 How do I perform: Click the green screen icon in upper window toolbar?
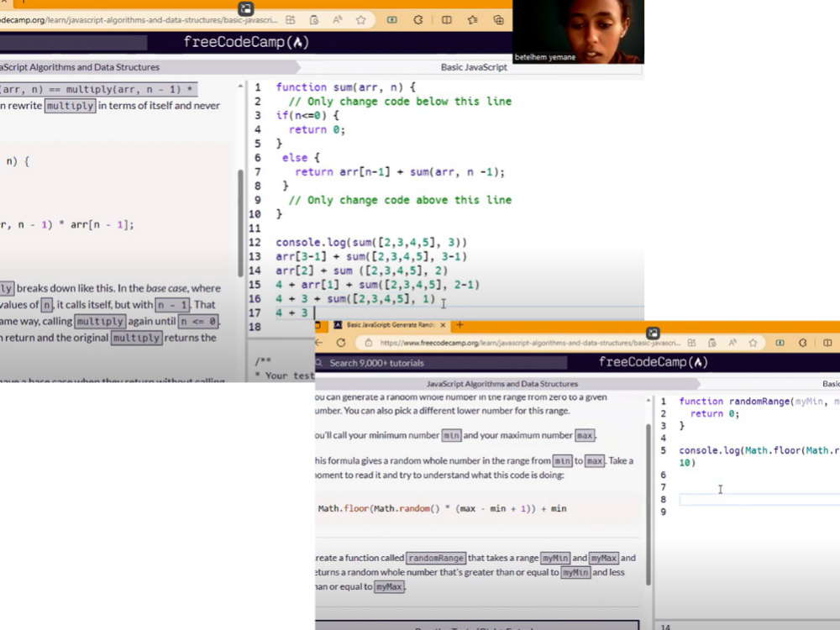[x=392, y=20]
